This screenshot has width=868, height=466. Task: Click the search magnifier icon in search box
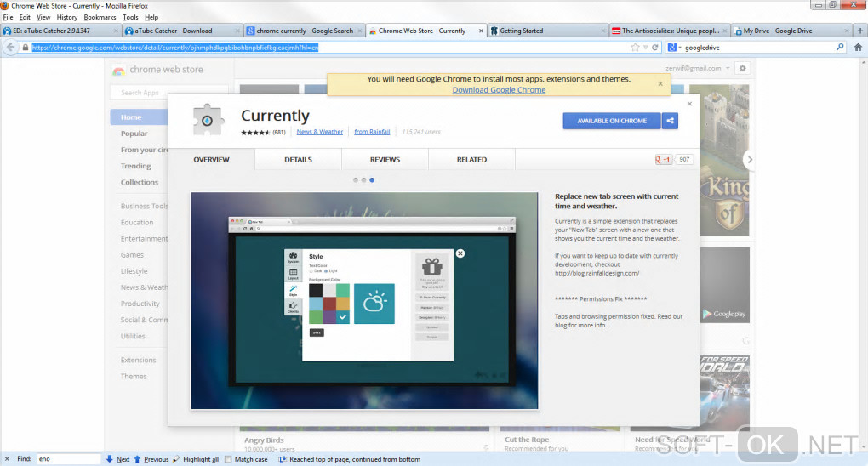[x=840, y=48]
